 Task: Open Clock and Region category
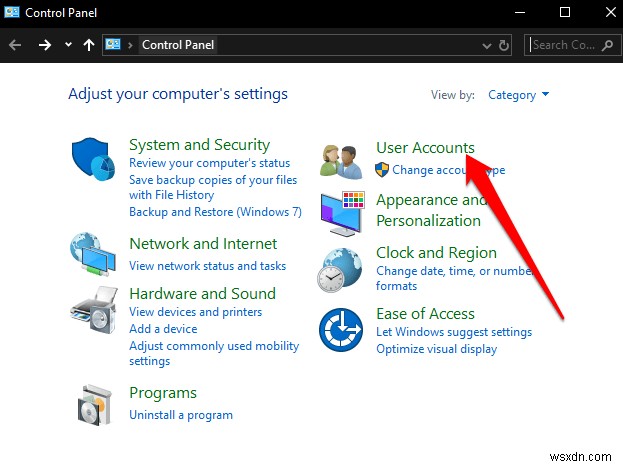pyautogui.click(x=436, y=253)
